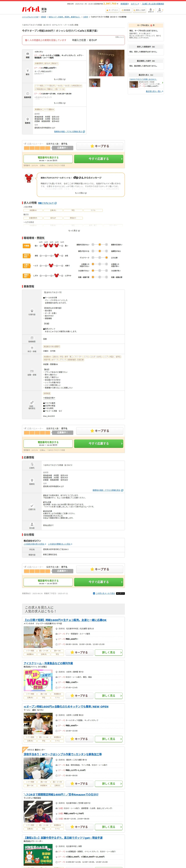Viewport: 186px width, 868px height.
Task: Open 激短1日 試験中見守る job title
Action: [63, 838]
